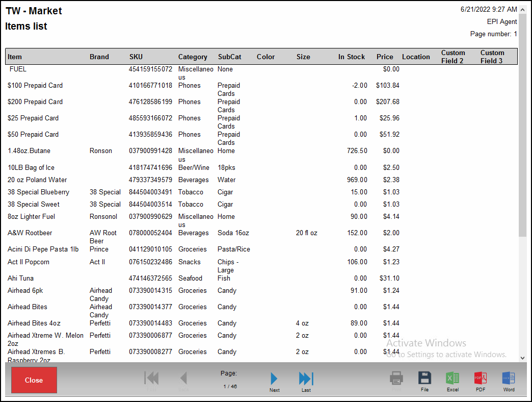
Task: Click the Price column header
Action: point(385,57)
